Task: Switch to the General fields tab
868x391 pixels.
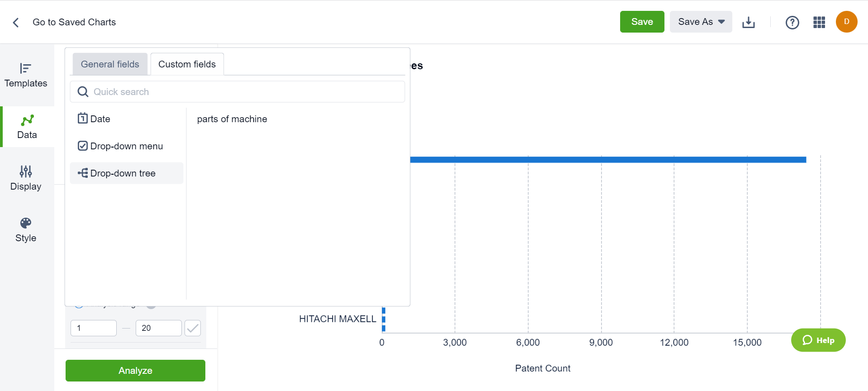Action: click(110, 64)
